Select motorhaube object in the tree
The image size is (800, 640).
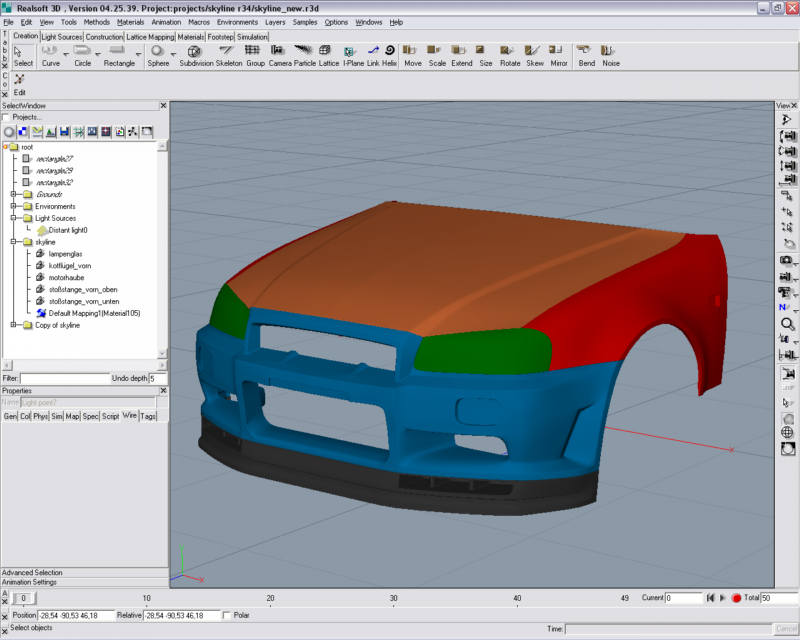65,277
